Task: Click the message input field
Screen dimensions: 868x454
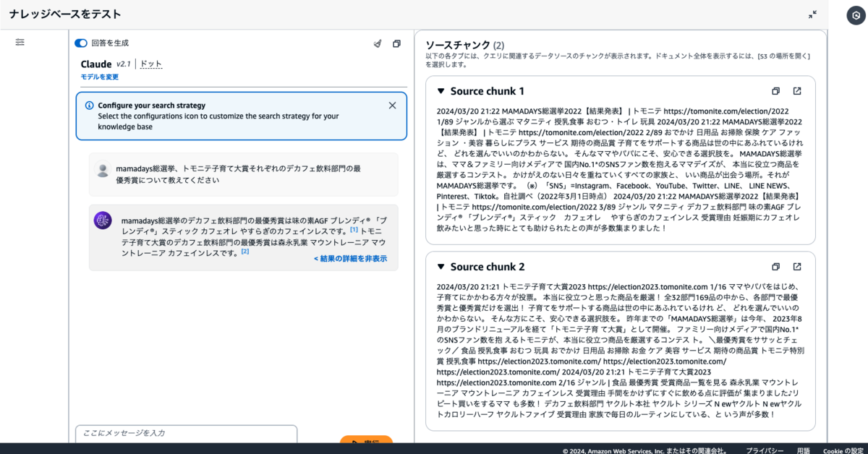Action: [186, 433]
